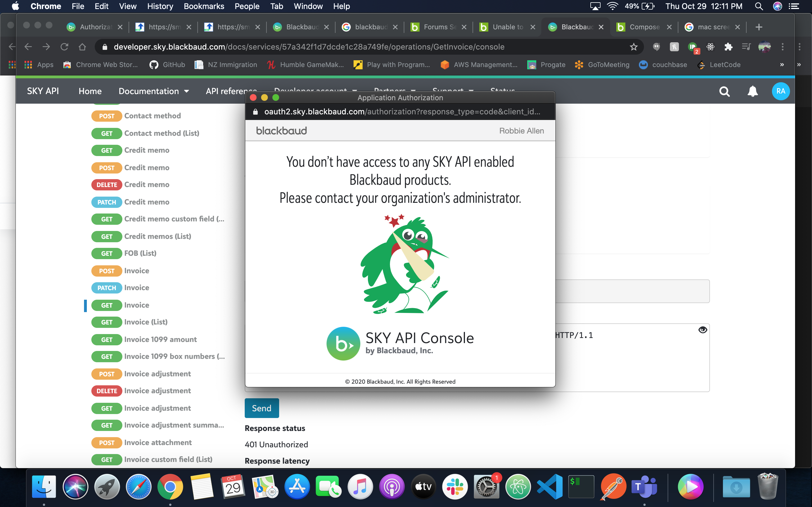The height and width of the screenshot is (507, 812).
Task: Open Chrome's three-dot menu
Action: tap(782, 47)
